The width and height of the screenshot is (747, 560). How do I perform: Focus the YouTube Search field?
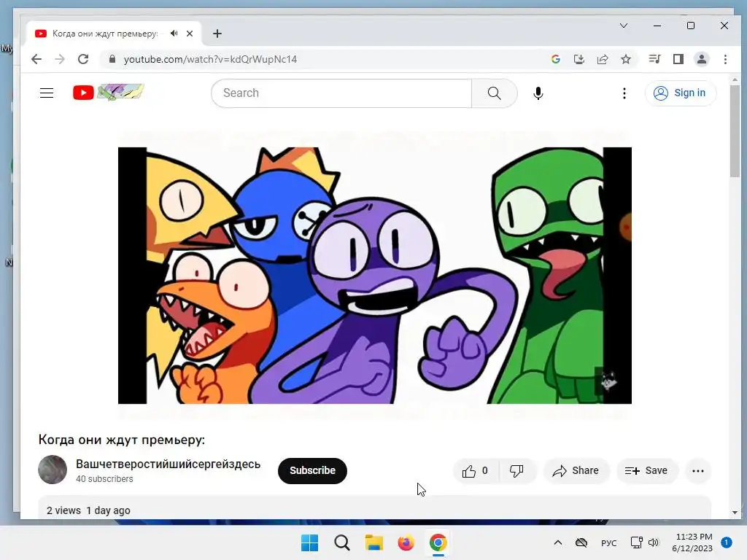(341, 93)
